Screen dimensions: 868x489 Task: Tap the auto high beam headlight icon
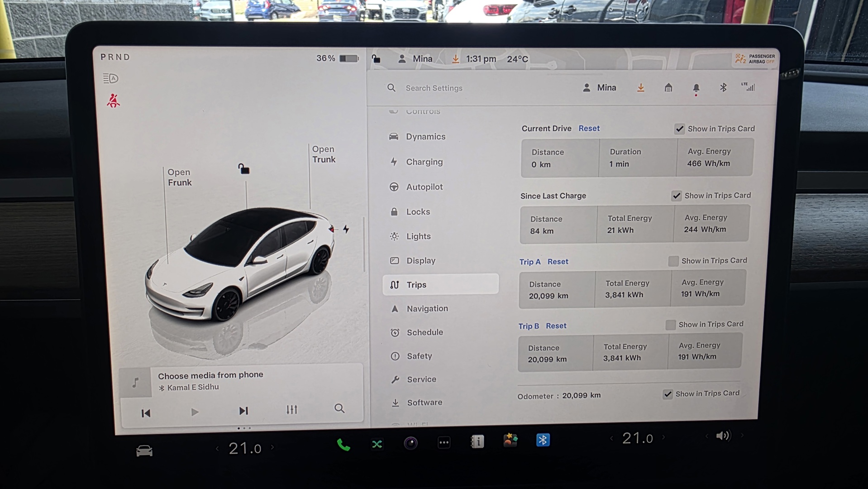pyautogui.click(x=110, y=78)
